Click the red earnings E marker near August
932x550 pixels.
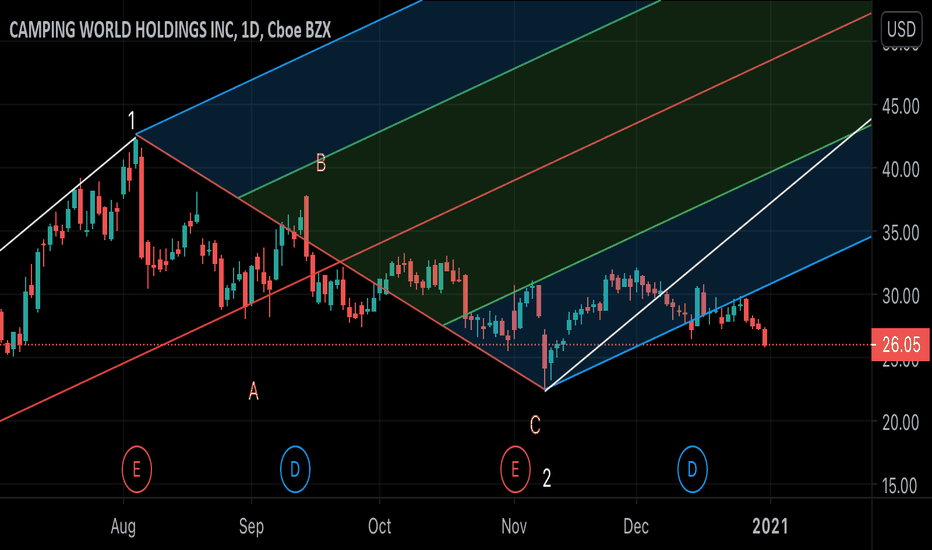coord(137,469)
